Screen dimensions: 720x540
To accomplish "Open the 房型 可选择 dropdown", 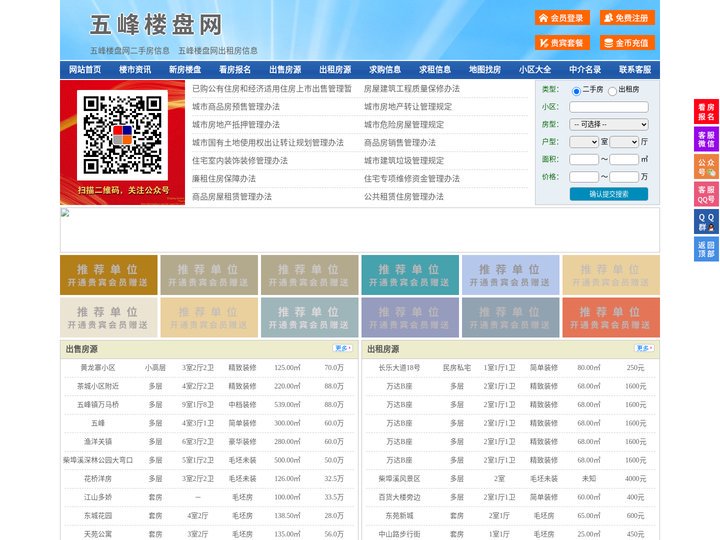I will point(609,124).
